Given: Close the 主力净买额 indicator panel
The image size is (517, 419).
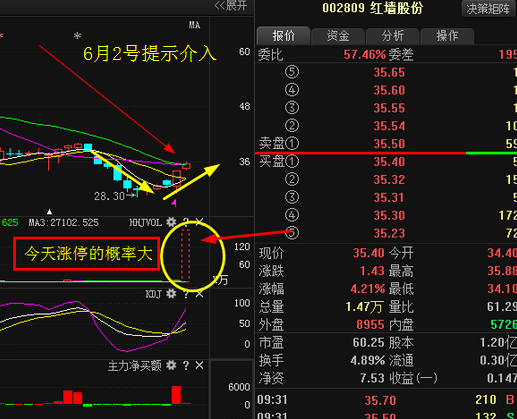Looking at the screenshot, I should click(x=199, y=366).
